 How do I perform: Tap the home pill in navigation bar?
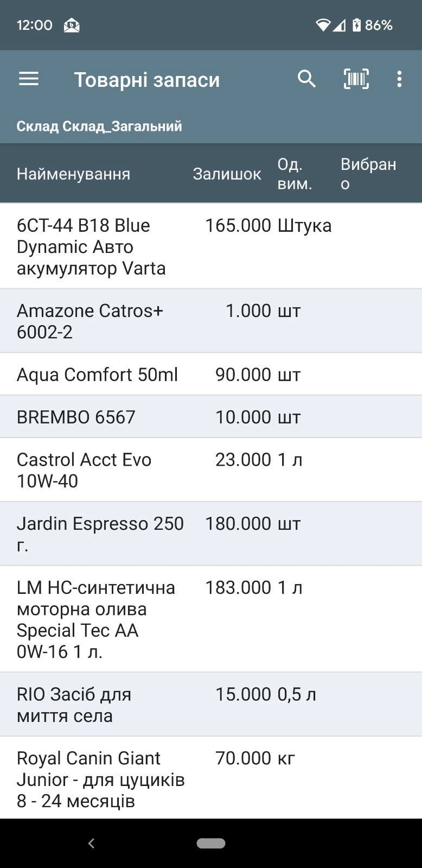pos(211,843)
